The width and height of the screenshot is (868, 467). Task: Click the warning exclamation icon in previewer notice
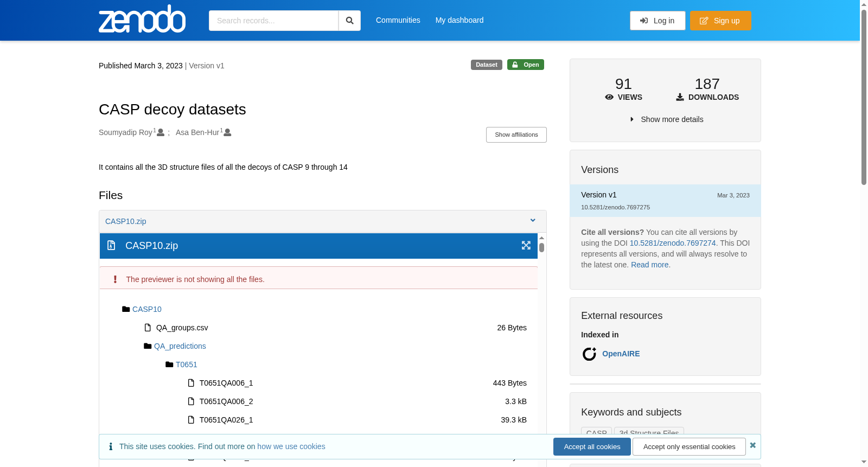pos(115,279)
